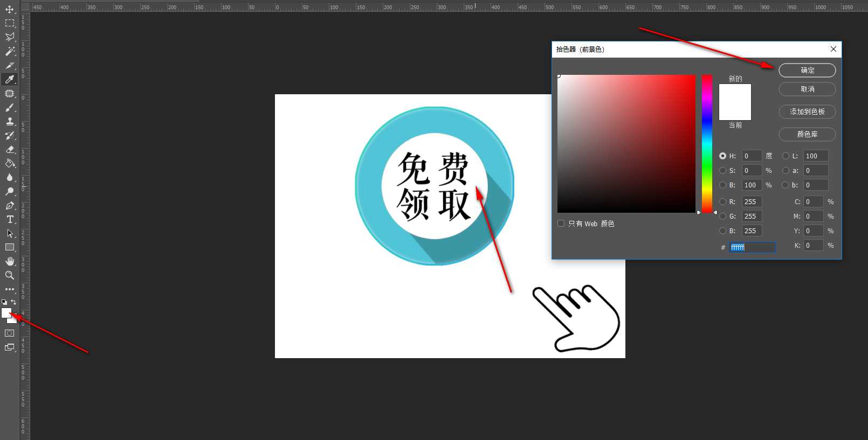Click the RGB blue B value field
Screen dimensions: 868x440
(x=752, y=231)
